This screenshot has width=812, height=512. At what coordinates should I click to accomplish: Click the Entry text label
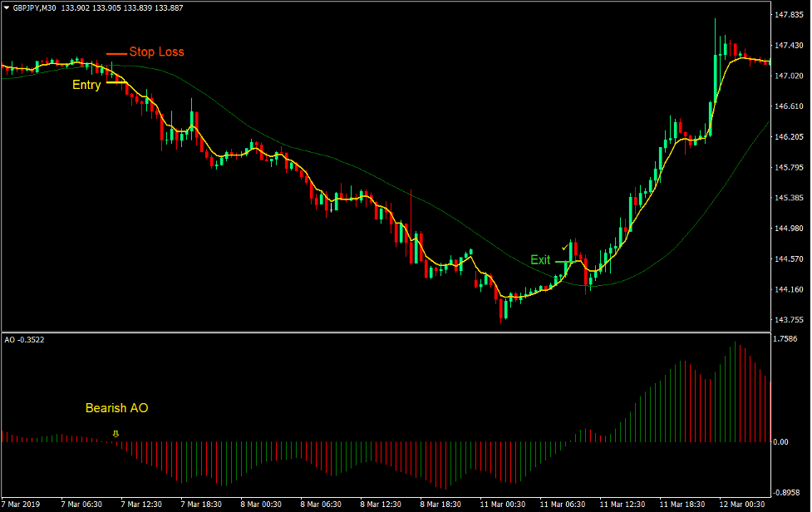coord(86,84)
